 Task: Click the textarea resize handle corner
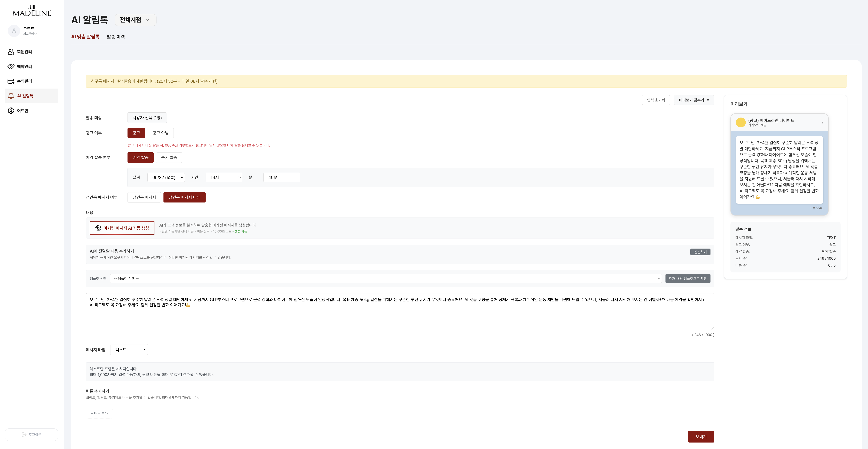[x=712, y=328]
